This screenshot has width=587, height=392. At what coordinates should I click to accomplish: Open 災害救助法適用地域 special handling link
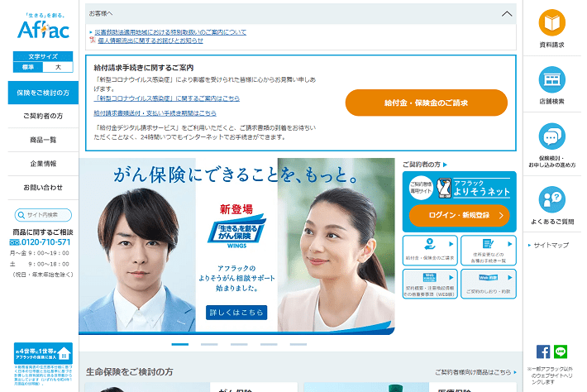(x=170, y=32)
